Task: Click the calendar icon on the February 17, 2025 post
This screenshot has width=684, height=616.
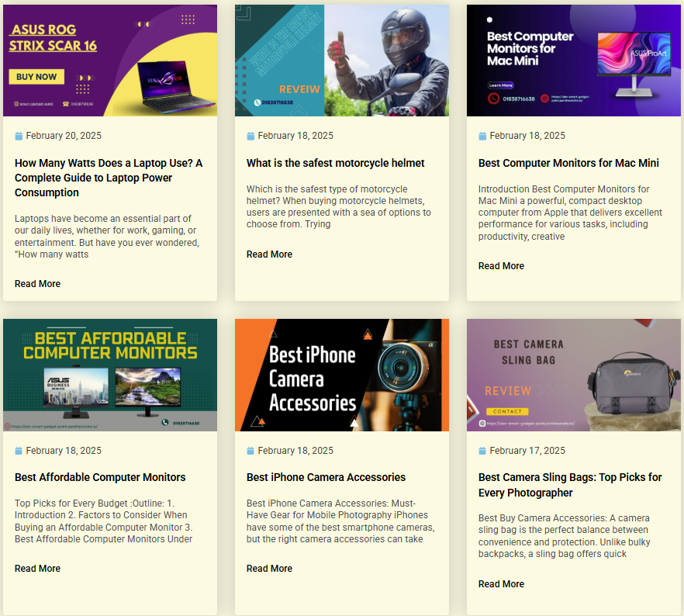Action: pos(482,451)
